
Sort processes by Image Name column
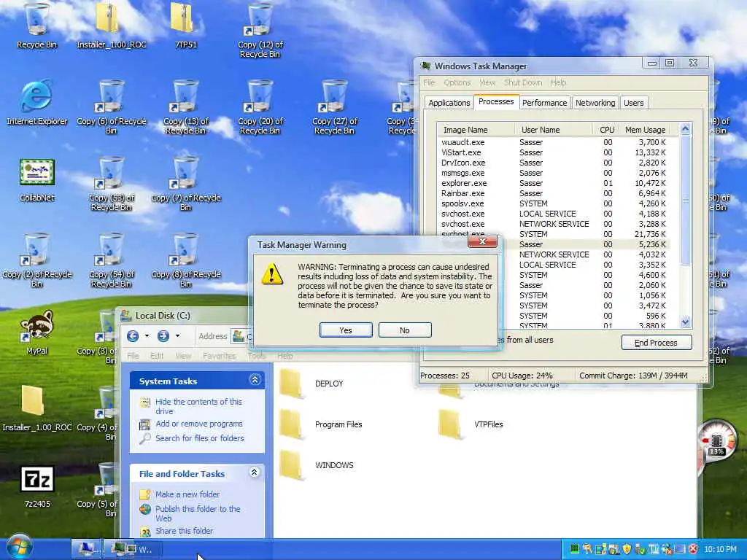476,130
